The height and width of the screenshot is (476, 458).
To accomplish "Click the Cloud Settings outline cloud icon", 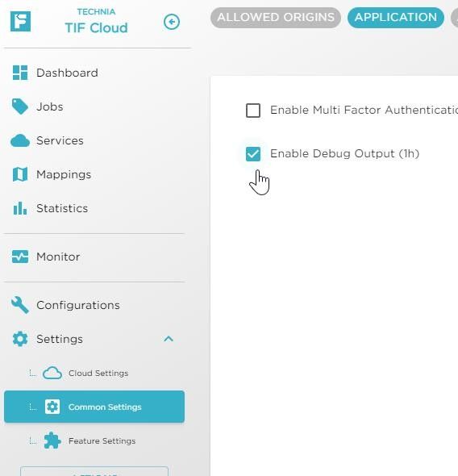I will pyautogui.click(x=52, y=373).
